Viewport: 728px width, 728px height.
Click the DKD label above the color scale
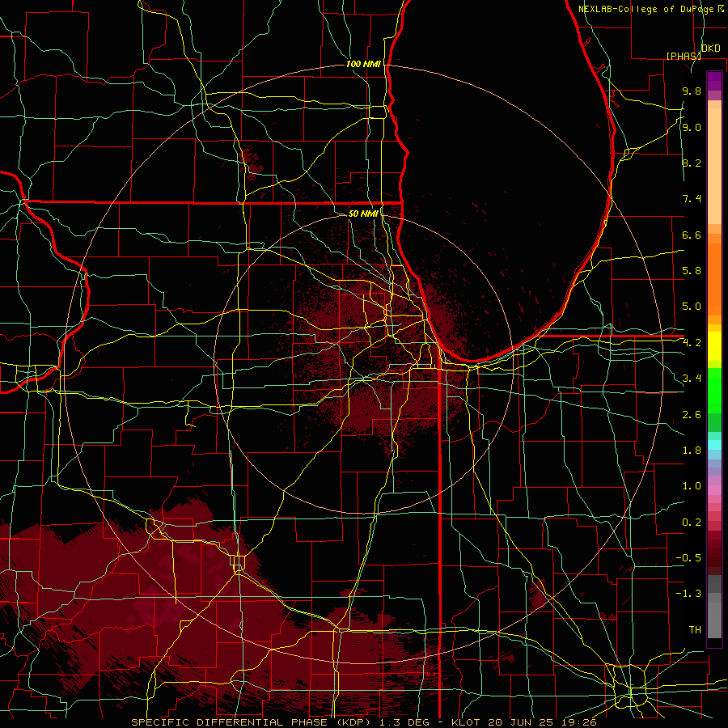pyautogui.click(x=710, y=49)
